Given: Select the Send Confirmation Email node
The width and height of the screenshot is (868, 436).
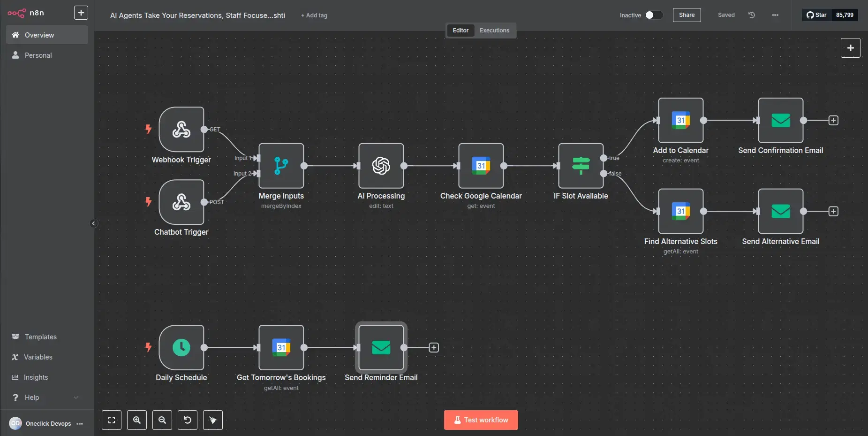Looking at the screenshot, I should pos(780,121).
